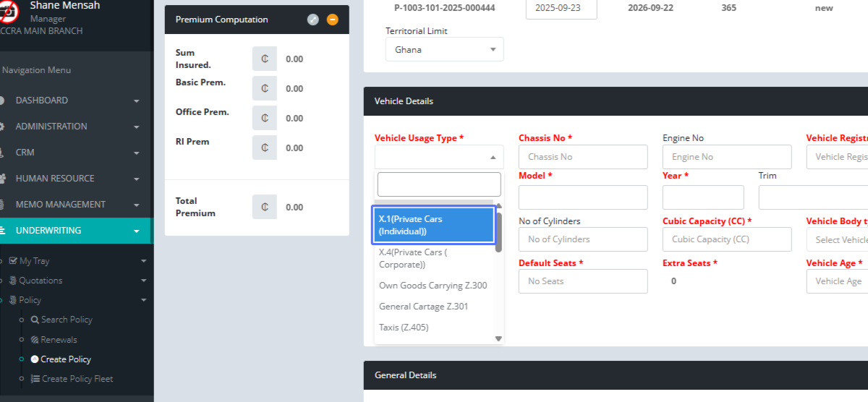
Task: Collapse Premium Computation with orange minus icon
Action: 333,20
